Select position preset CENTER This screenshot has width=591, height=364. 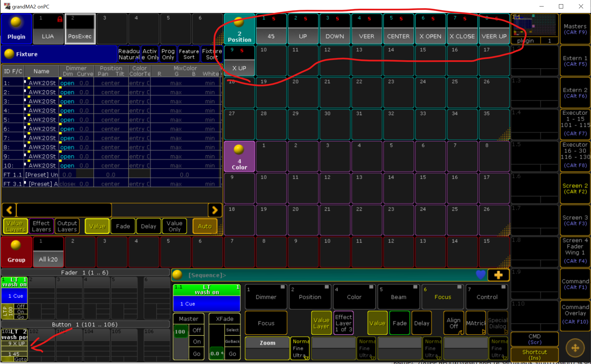399,29
